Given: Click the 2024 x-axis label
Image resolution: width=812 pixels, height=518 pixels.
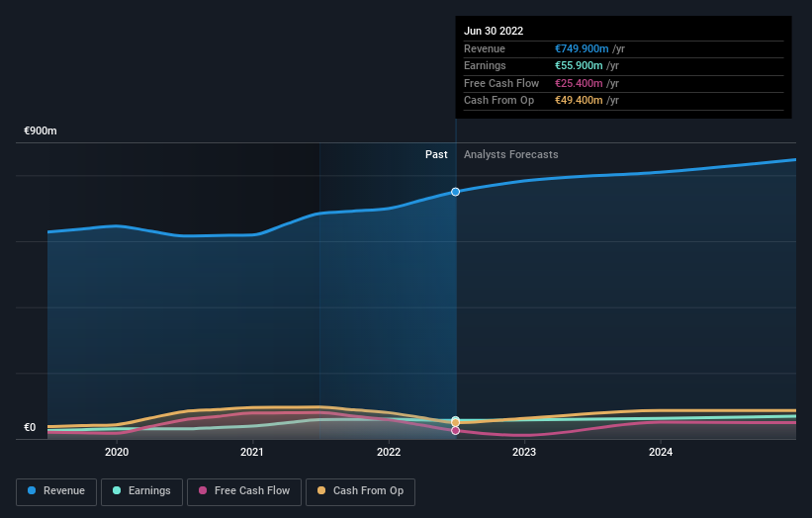Looking at the screenshot, I should 661,452.
